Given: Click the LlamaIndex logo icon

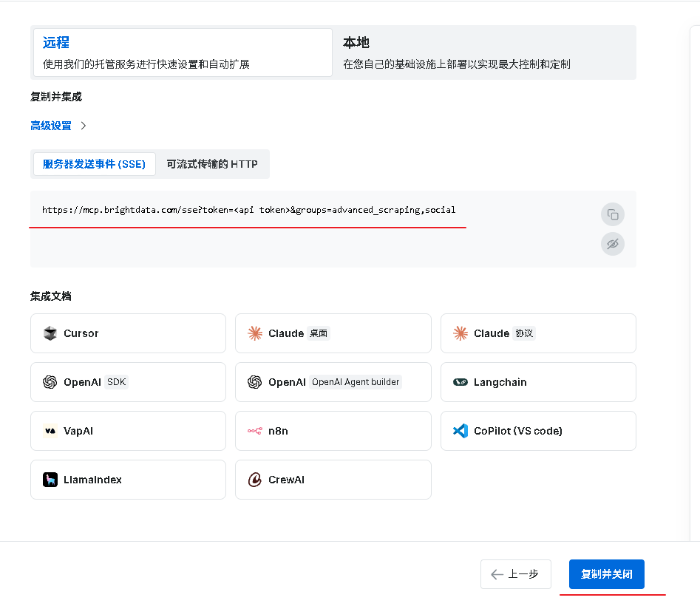Looking at the screenshot, I should [50, 480].
